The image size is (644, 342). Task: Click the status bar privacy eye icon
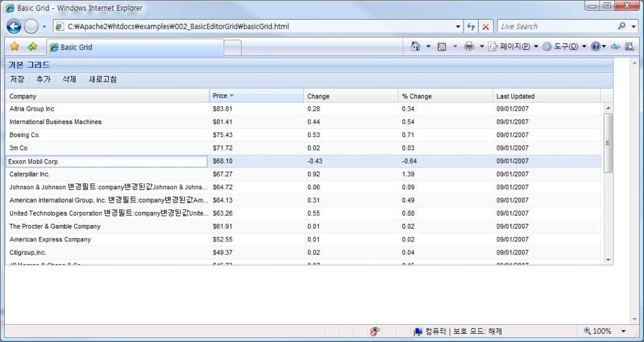[x=375, y=331]
